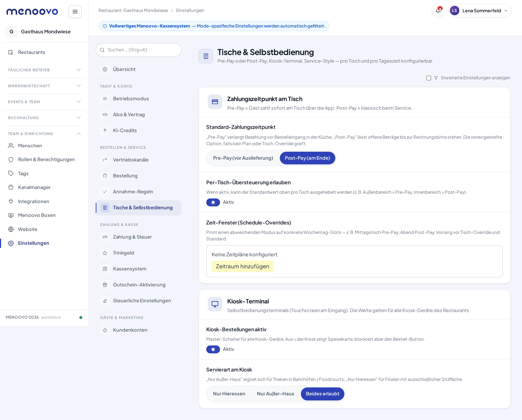Viewport: 522px width, 420px height.
Task: Open Annahme-Regeln settings
Action: tap(138, 192)
